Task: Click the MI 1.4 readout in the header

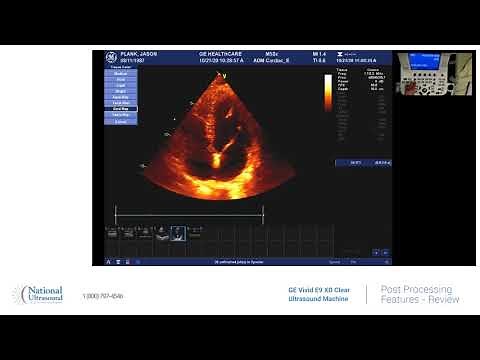Action: (x=319, y=54)
